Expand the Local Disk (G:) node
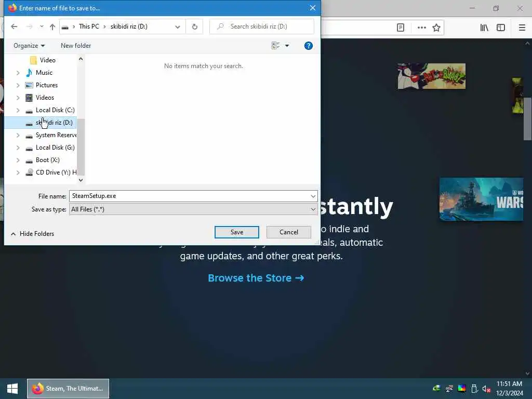Image resolution: width=532 pixels, height=399 pixels. coord(18,148)
